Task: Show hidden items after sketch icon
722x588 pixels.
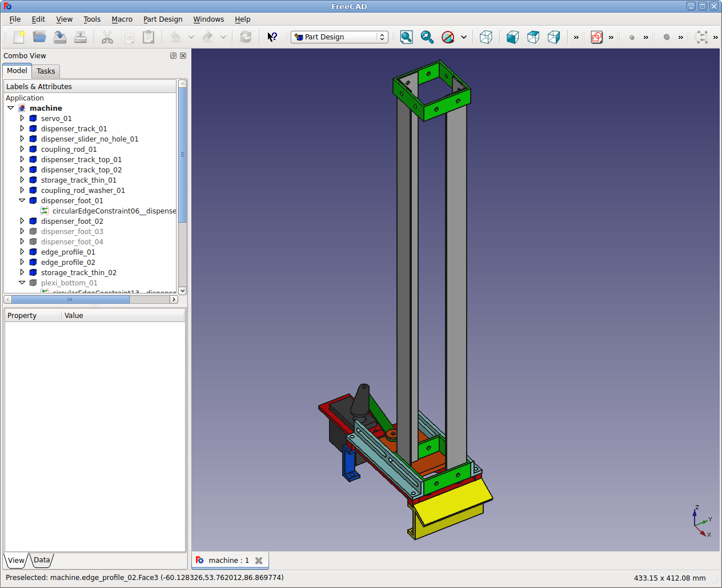Action: point(611,37)
